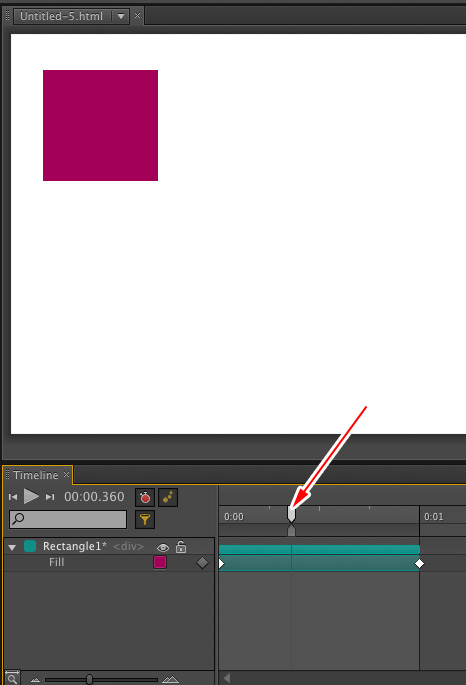The height and width of the screenshot is (685, 466).
Task: Play the timeline animation
Action: [x=31, y=496]
